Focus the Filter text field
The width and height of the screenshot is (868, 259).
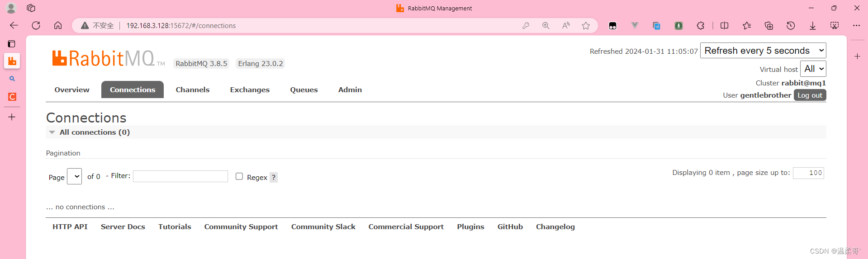(180, 176)
